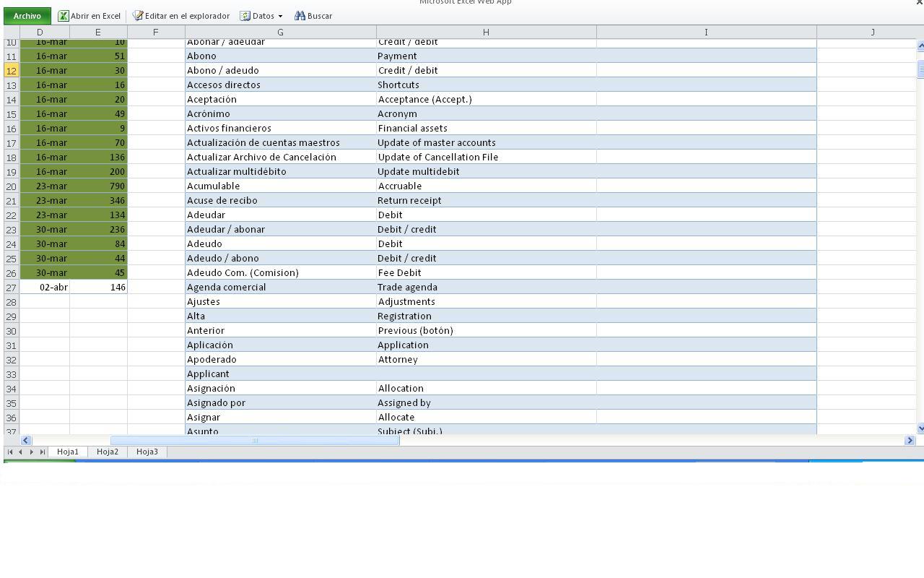Click cell 'Acrónimo'
Image resolution: width=924 pixels, height=578 pixels.
point(281,113)
